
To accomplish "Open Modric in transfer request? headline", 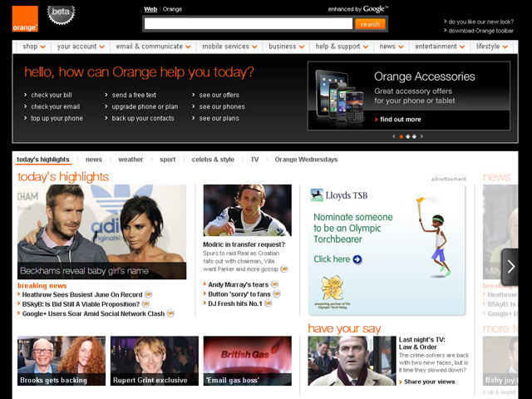I will point(244,244).
